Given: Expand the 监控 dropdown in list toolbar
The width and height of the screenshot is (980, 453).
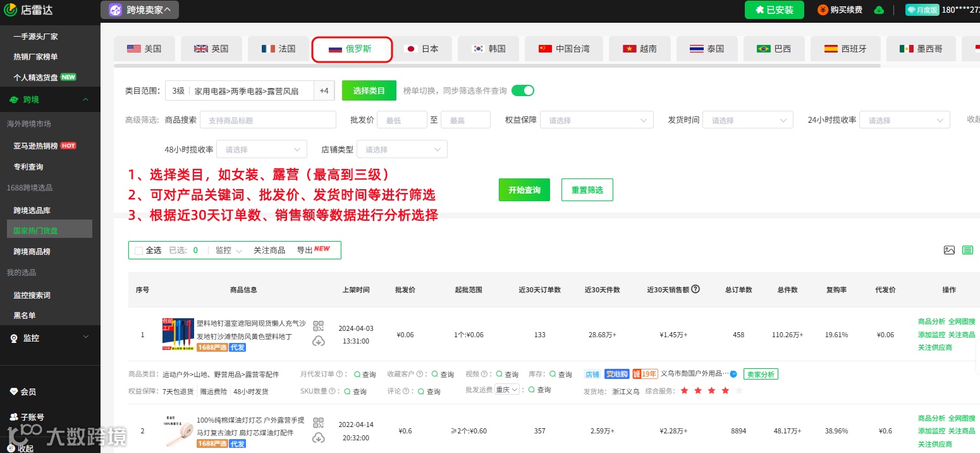Looking at the screenshot, I should click(229, 251).
